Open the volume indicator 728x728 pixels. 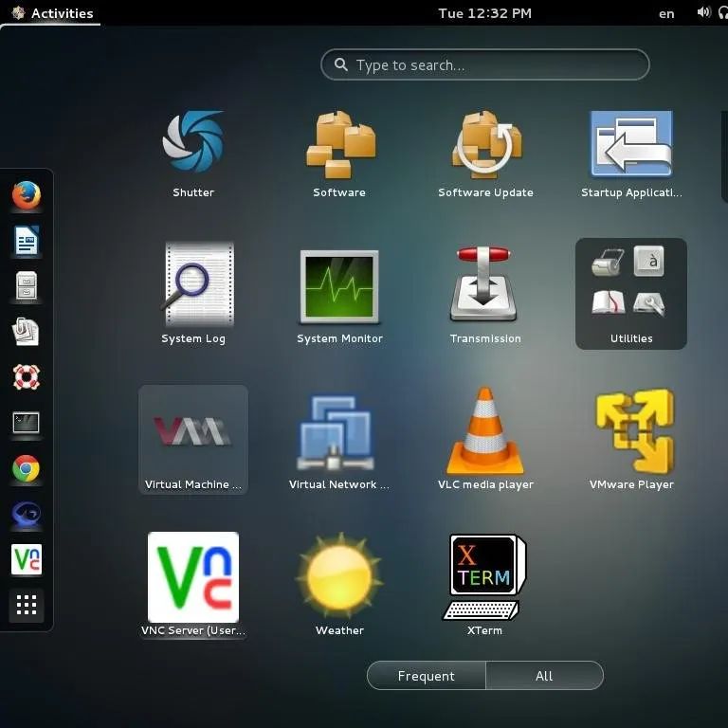tap(703, 12)
